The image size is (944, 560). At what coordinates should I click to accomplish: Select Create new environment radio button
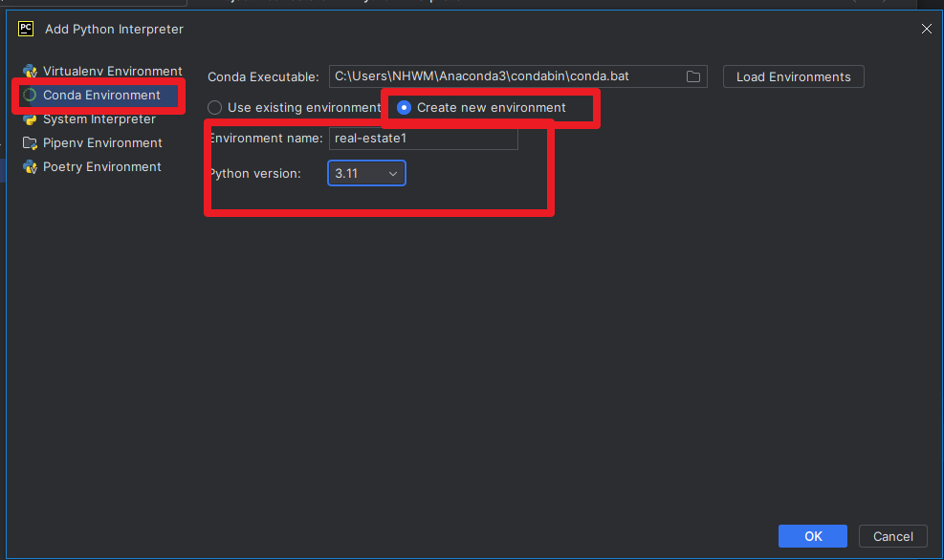(x=404, y=108)
